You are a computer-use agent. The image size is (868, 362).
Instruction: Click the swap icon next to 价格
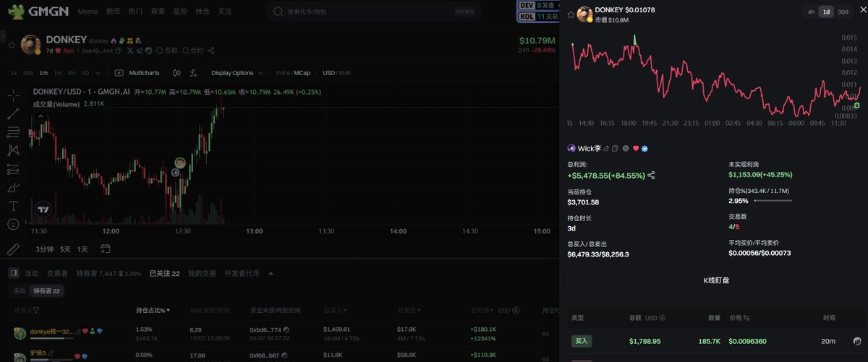tap(746, 318)
